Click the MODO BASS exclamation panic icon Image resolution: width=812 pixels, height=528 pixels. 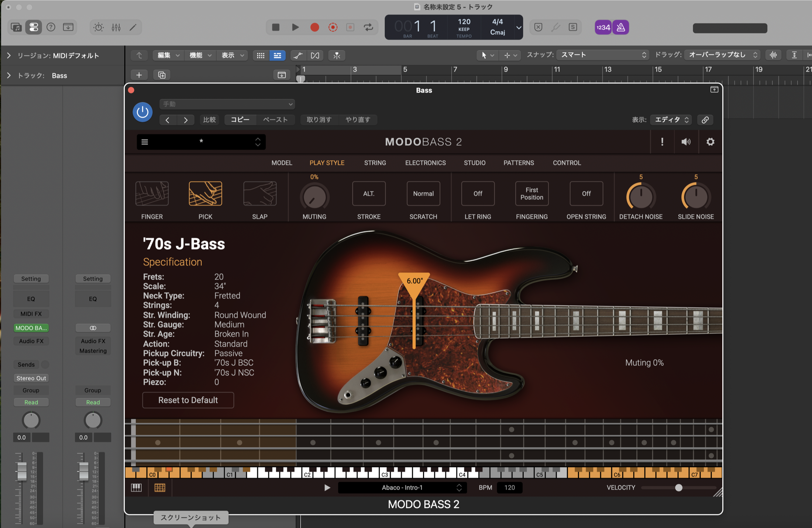(662, 142)
